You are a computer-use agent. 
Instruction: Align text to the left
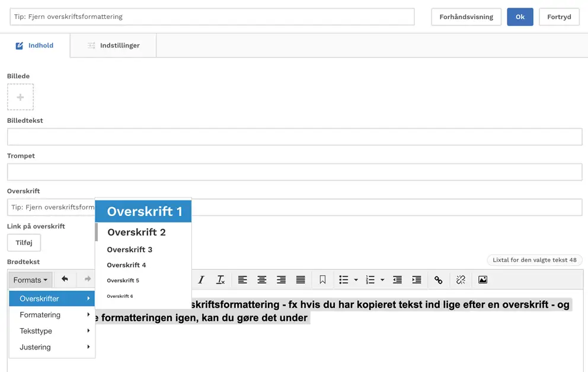[x=242, y=280]
